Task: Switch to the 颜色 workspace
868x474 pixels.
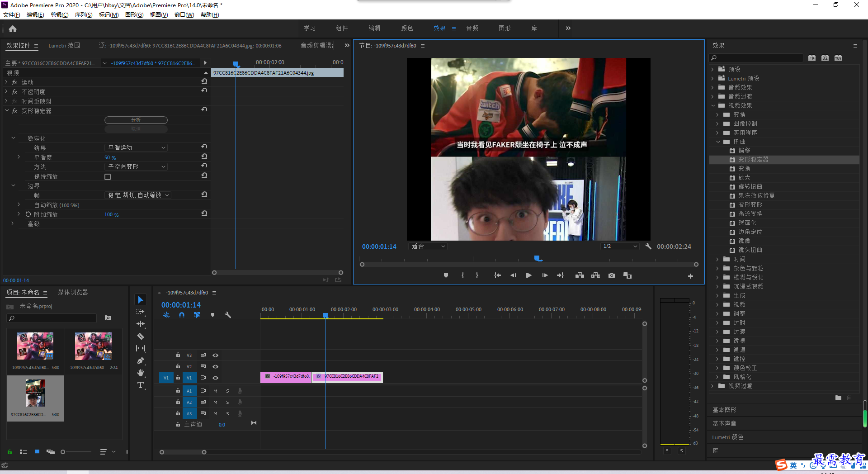Action: click(x=407, y=28)
